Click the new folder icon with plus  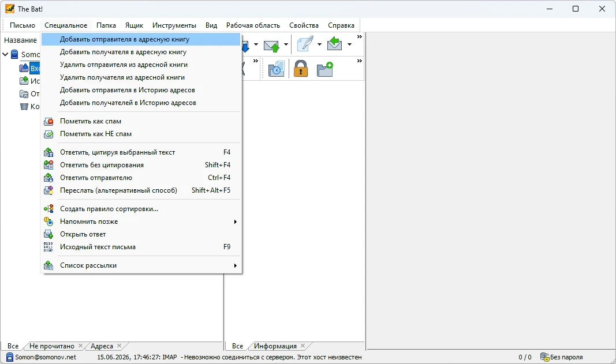[325, 69]
